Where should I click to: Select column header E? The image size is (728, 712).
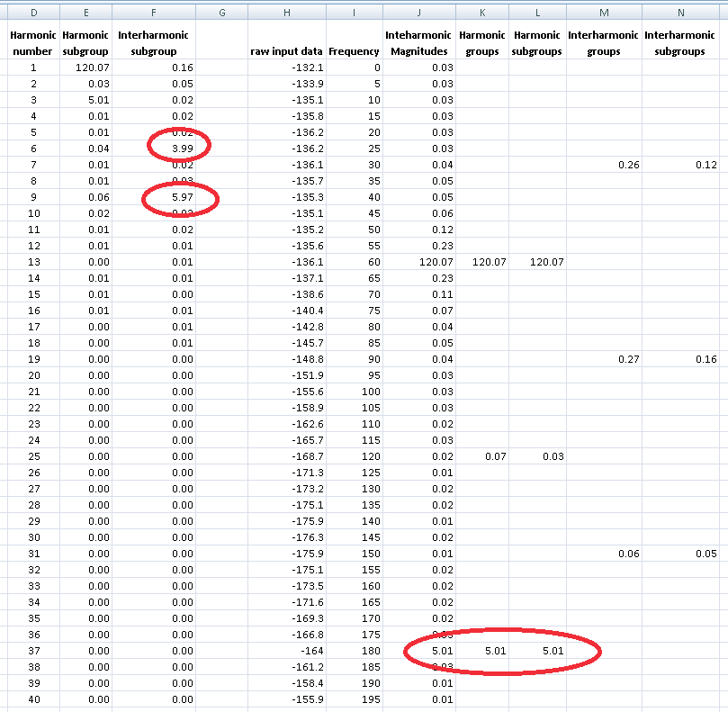[85, 12]
